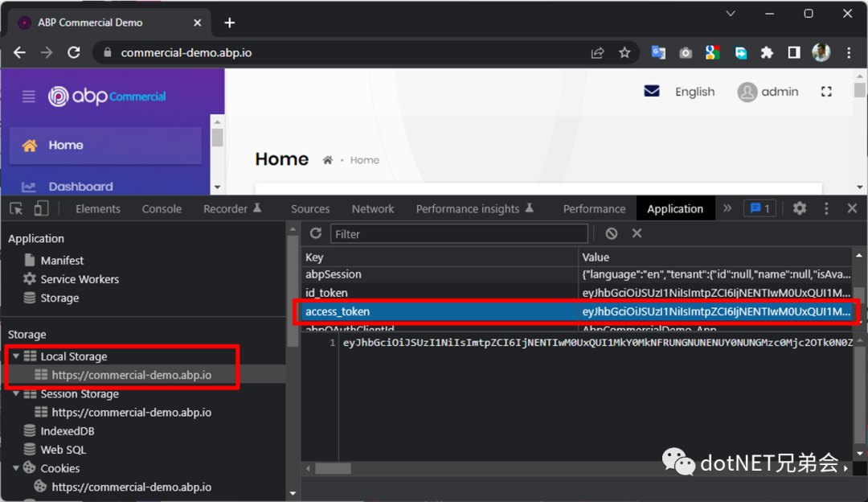Click the Value column header

(x=715, y=257)
